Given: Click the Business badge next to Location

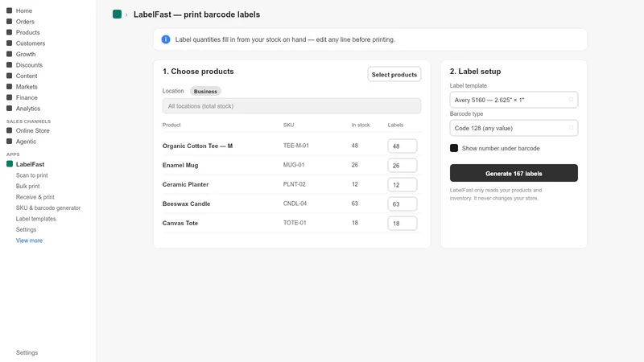Looking at the screenshot, I should click(205, 91).
